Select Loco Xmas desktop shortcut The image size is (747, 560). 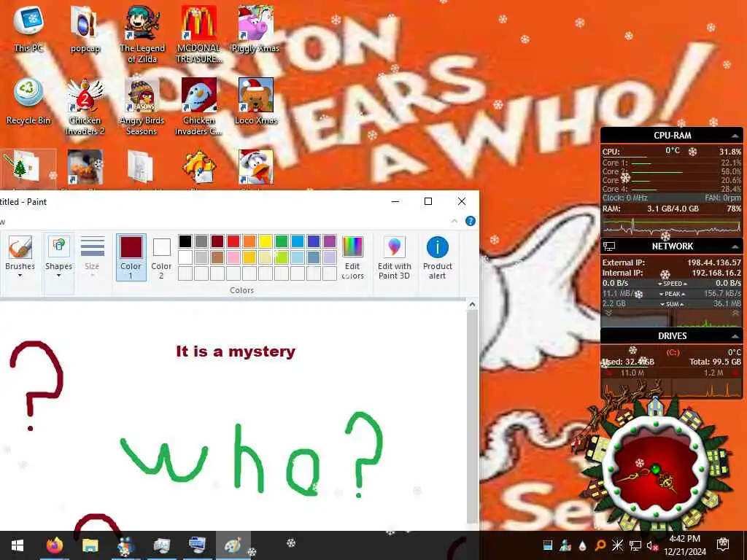point(256,101)
